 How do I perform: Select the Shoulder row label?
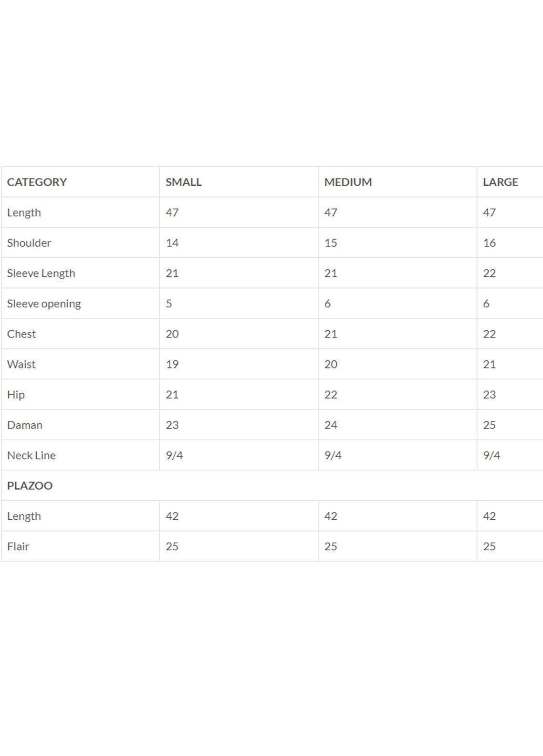click(29, 243)
